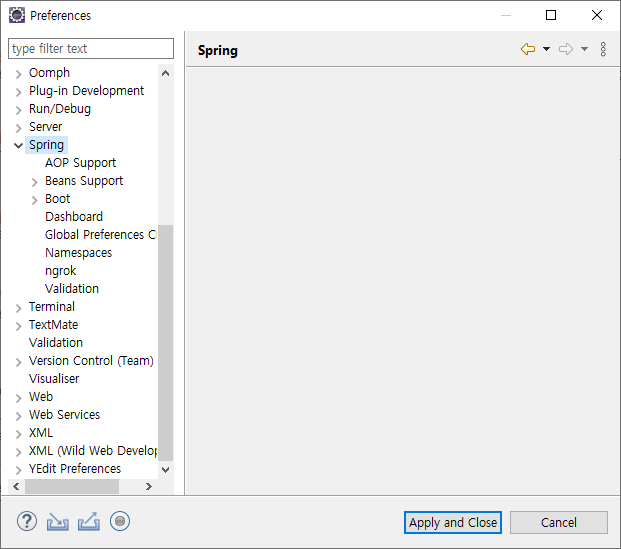Expand the Web Services node
The height and width of the screenshot is (549, 621).
18,416
